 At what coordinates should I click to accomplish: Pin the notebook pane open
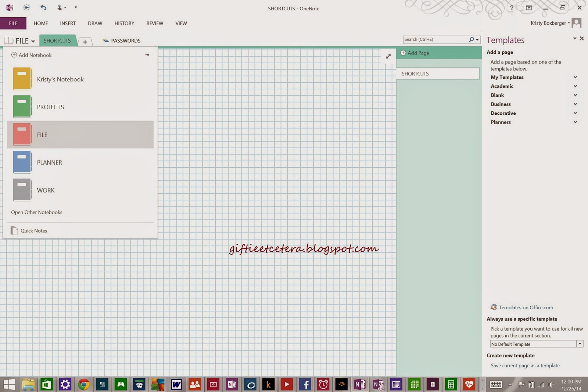click(x=147, y=55)
